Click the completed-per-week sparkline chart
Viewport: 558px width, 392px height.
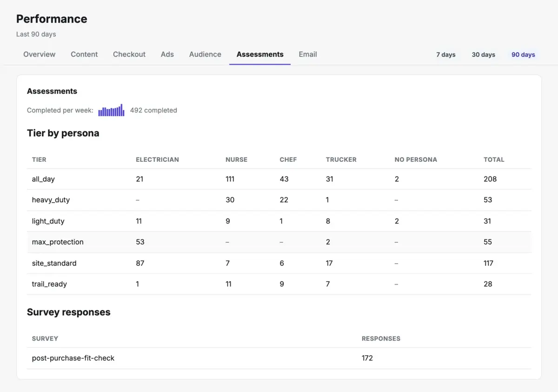coord(111,110)
